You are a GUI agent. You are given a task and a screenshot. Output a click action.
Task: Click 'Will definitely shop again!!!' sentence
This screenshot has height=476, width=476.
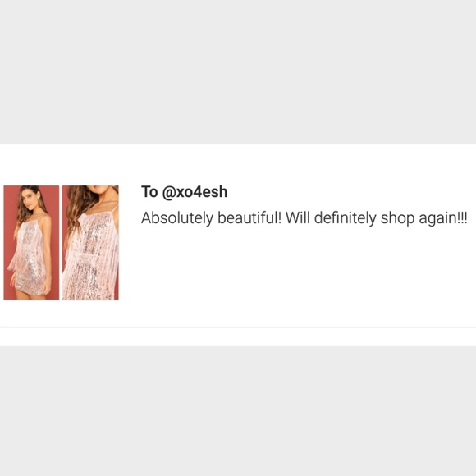(x=377, y=218)
